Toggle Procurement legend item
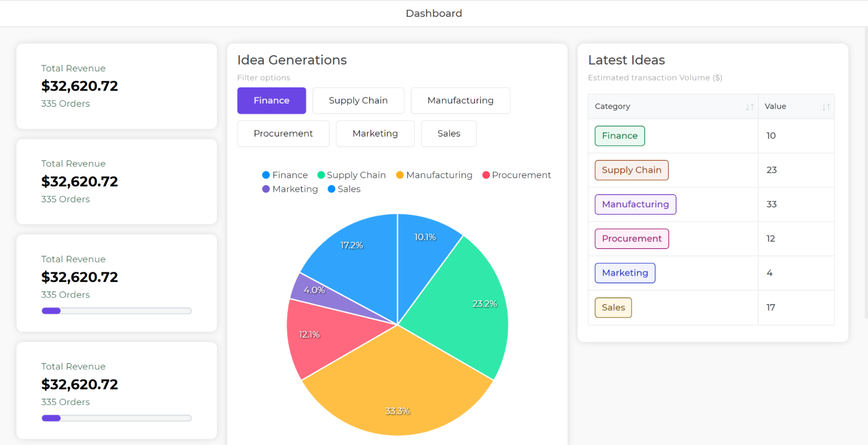 point(516,175)
